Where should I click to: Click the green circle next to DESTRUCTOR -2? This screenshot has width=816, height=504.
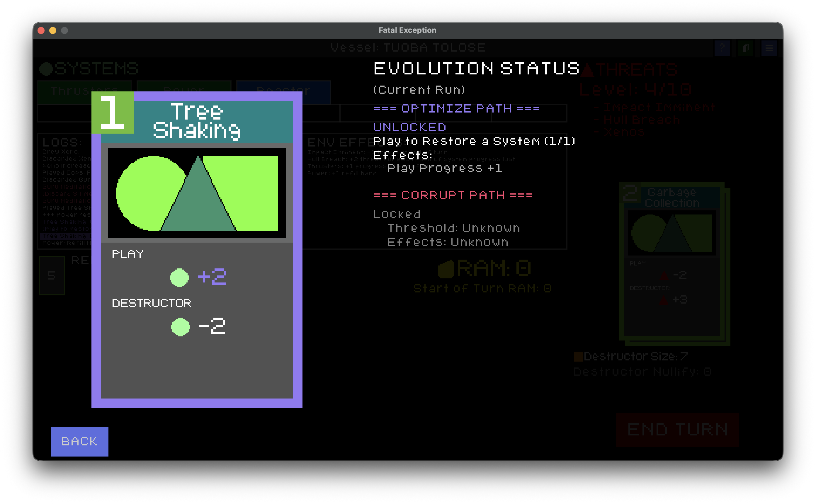[180, 327]
